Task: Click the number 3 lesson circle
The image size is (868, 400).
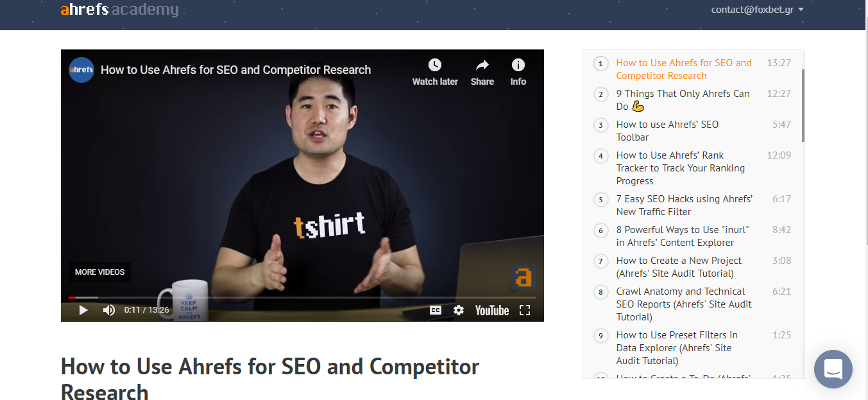Action: (x=601, y=125)
